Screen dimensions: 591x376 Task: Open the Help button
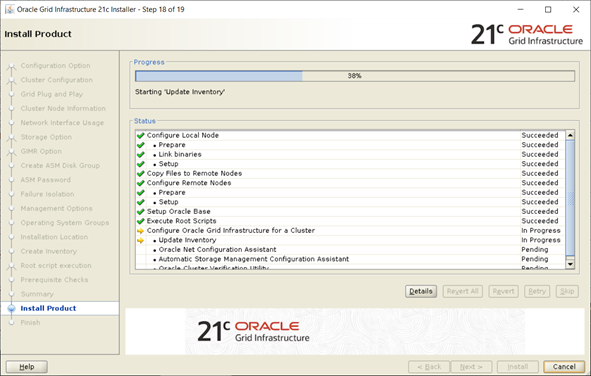click(27, 367)
